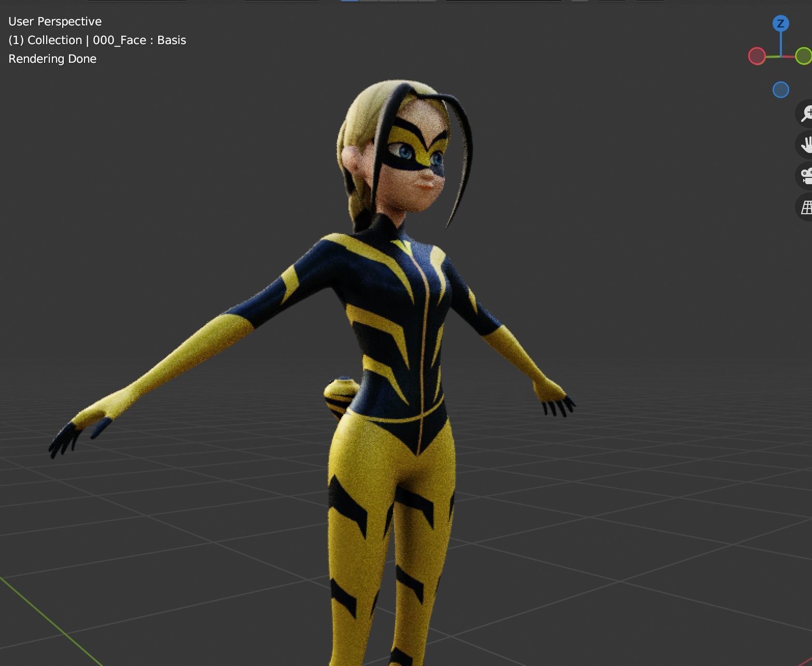The height and width of the screenshot is (666, 812).
Task: Click the green Y axis gizmo ball
Action: pyautogui.click(x=803, y=55)
